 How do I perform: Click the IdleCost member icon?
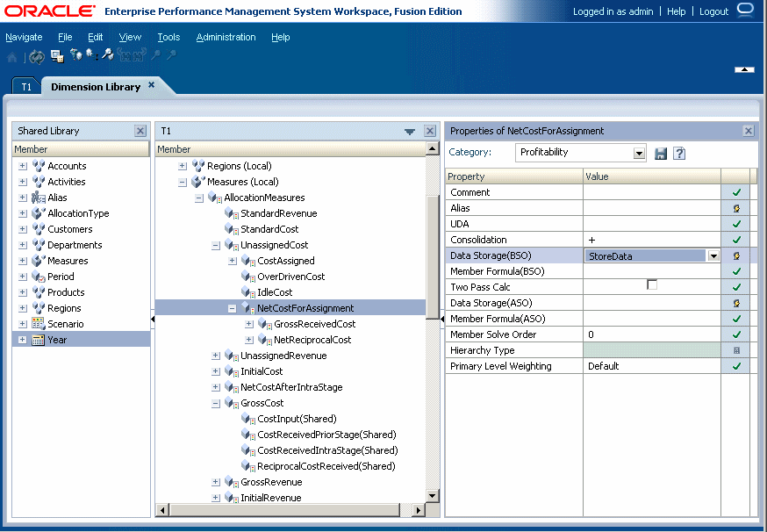tap(248, 292)
